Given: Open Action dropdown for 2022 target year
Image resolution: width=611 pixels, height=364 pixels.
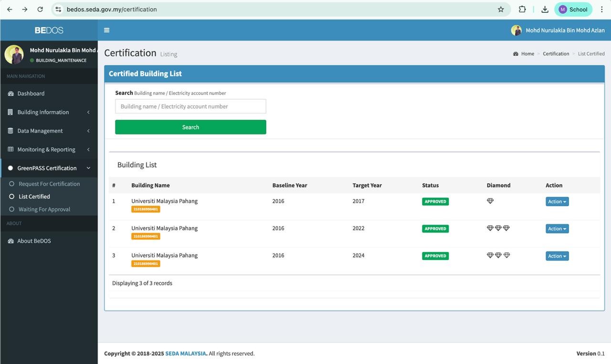Looking at the screenshot, I should coord(557,229).
